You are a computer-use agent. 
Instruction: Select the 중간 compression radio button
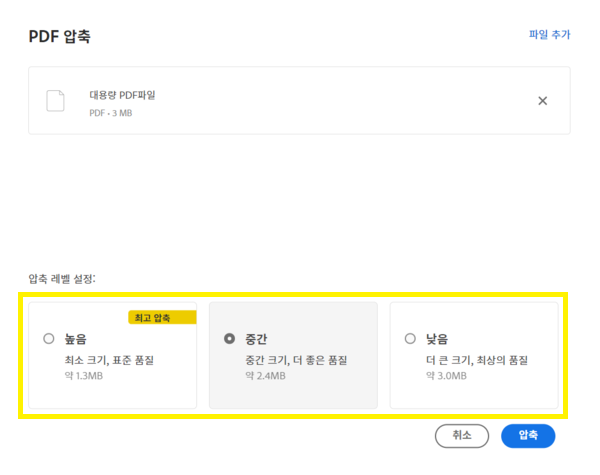click(x=230, y=339)
